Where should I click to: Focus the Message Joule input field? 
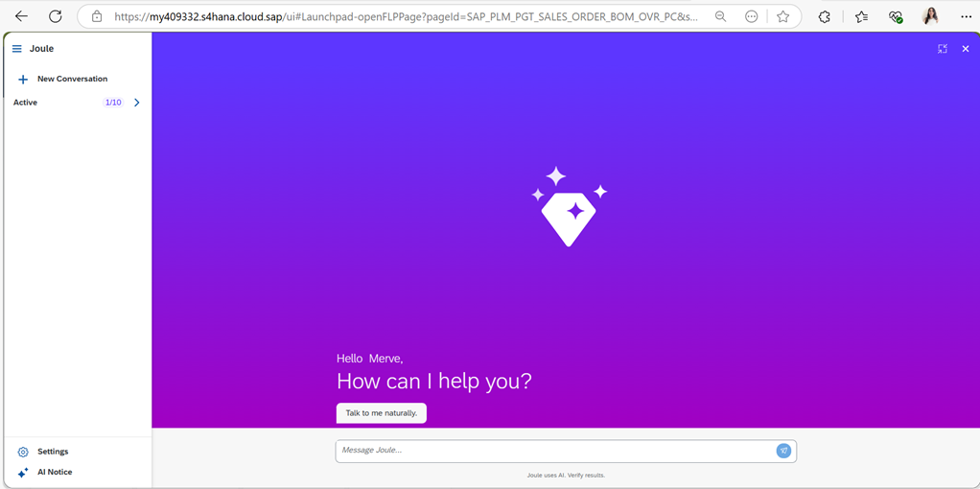tap(556, 451)
